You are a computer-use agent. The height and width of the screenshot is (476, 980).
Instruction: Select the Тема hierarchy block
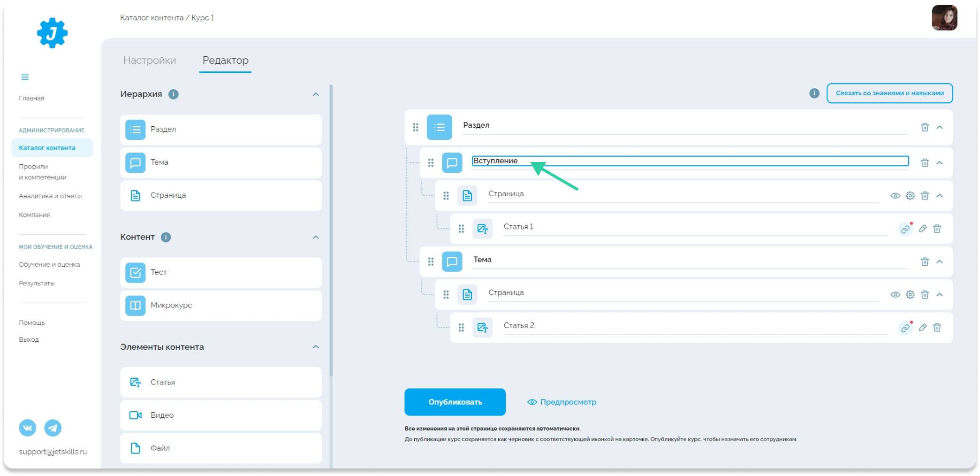pyautogui.click(x=221, y=162)
